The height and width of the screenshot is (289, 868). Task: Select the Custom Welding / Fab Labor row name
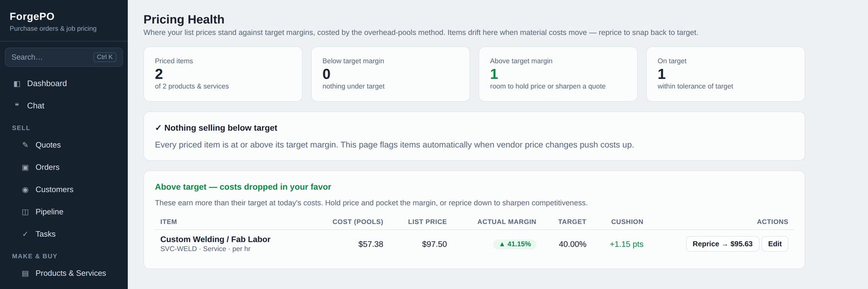(x=215, y=239)
